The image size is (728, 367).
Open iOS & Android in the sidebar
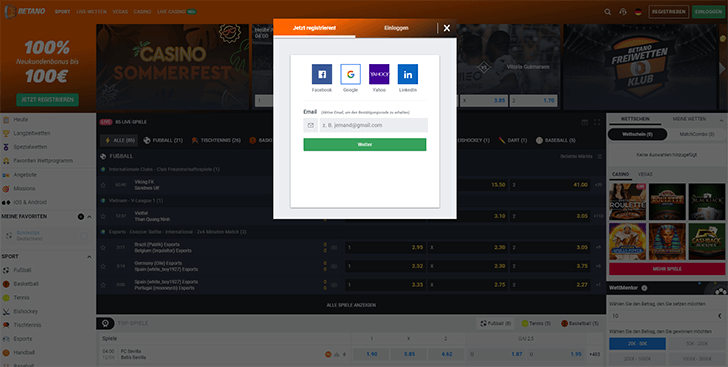click(30, 203)
